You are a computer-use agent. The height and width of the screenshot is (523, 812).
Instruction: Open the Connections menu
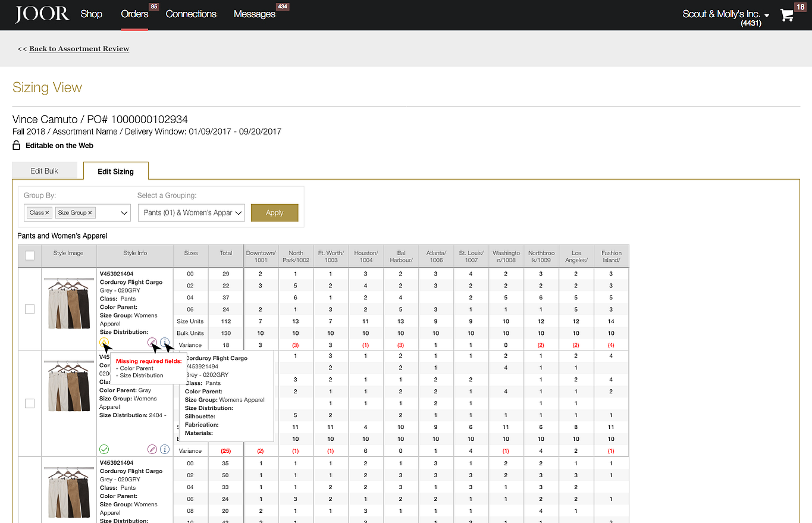coord(191,14)
